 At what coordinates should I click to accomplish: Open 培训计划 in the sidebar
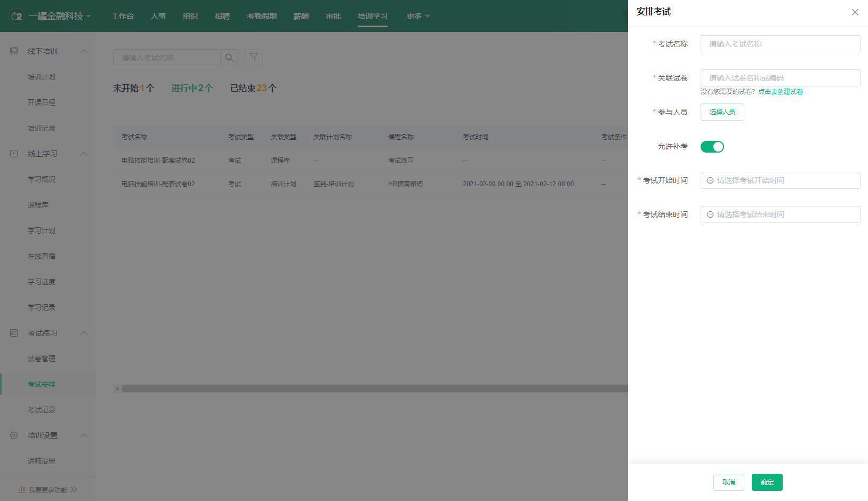(42, 77)
